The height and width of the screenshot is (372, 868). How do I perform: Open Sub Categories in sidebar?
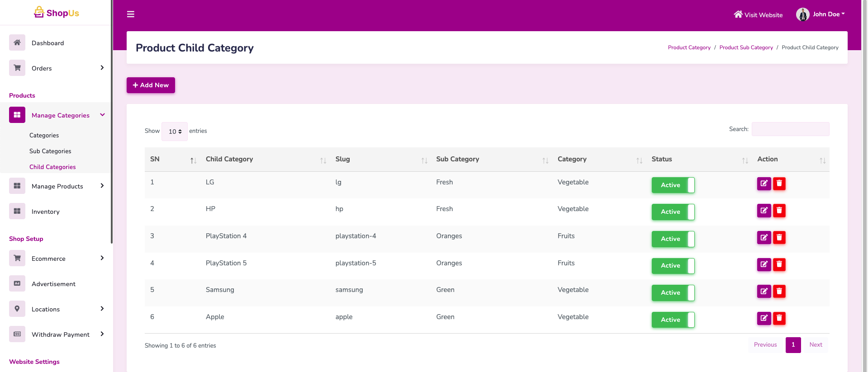pyautogui.click(x=50, y=151)
